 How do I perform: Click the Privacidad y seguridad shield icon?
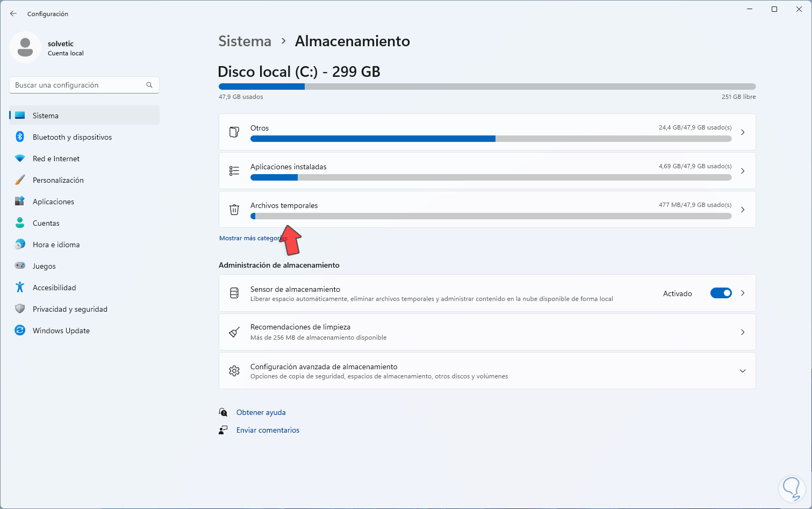coord(20,309)
